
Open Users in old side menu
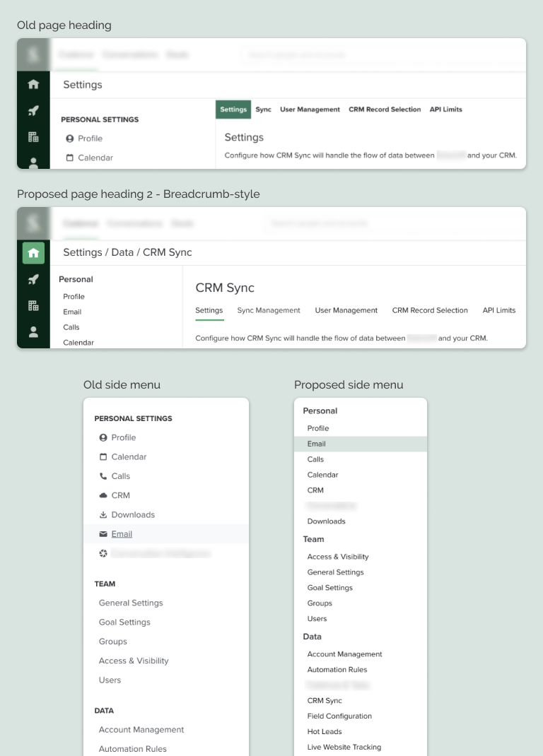110,680
